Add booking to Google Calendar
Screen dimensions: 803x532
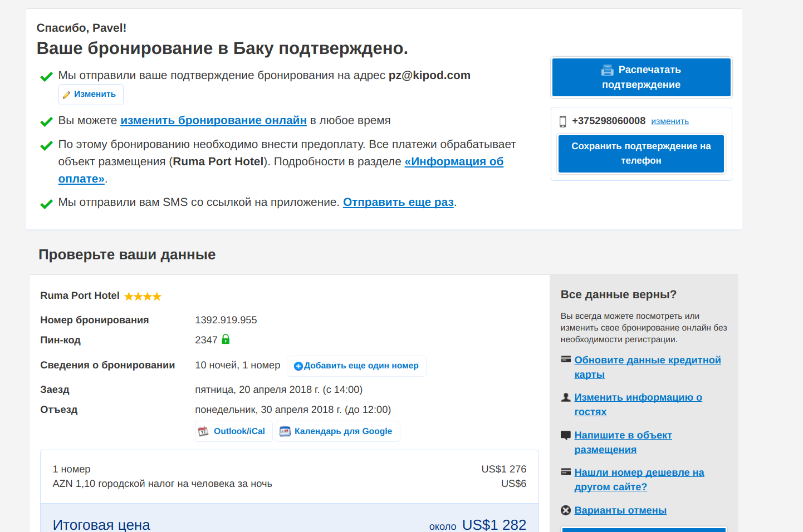338,431
